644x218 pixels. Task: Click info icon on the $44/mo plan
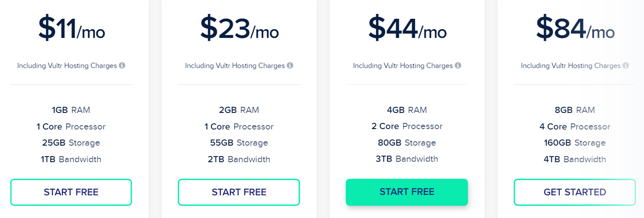pos(458,65)
